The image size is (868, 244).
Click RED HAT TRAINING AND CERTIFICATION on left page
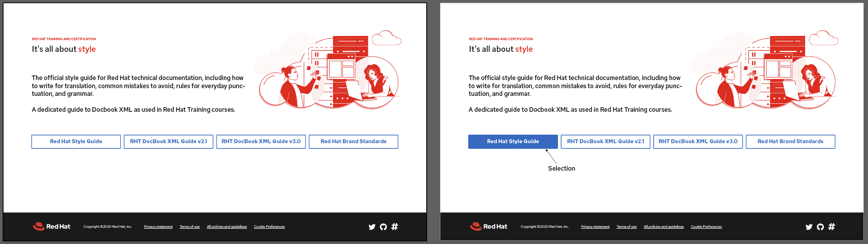pos(64,39)
